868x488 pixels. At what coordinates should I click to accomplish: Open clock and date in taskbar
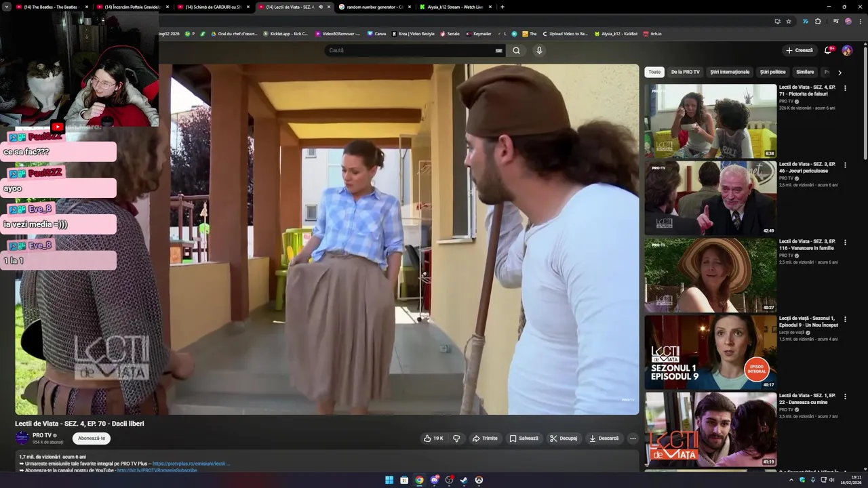tap(852, 480)
